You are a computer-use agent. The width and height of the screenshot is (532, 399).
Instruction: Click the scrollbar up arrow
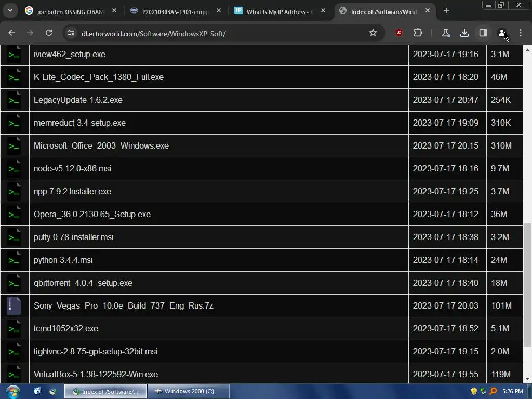(527, 49)
